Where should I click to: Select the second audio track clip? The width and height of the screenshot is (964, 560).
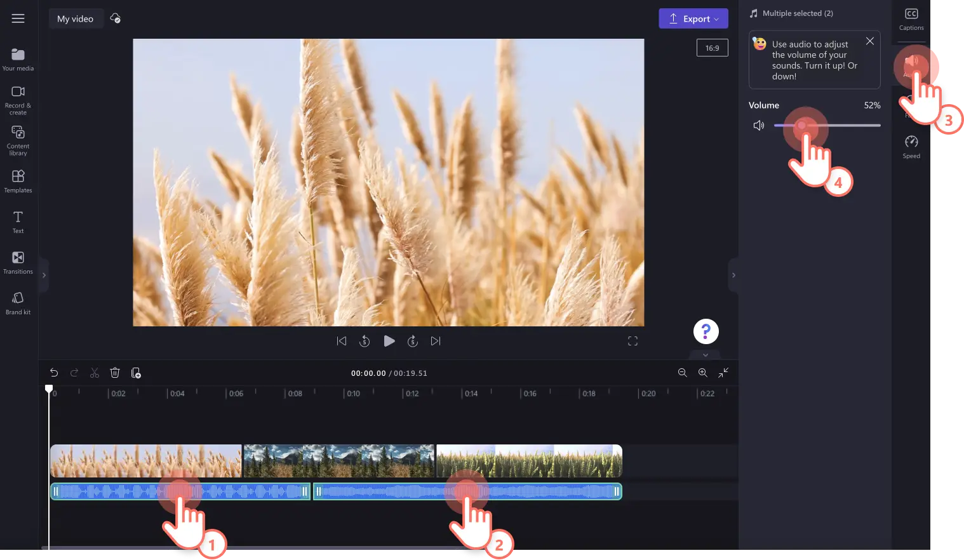[467, 491]
